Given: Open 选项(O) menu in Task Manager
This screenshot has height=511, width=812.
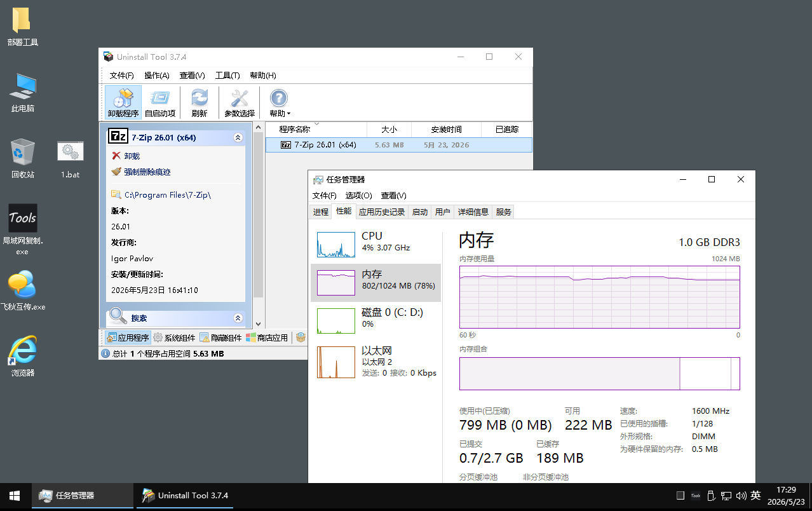Looking at the screenshot, I should click(358, 195).
